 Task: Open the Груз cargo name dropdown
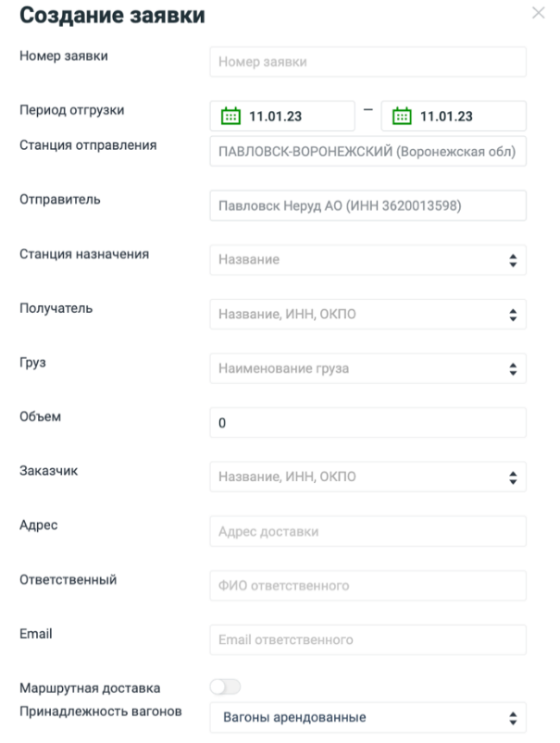click(367, 368)
